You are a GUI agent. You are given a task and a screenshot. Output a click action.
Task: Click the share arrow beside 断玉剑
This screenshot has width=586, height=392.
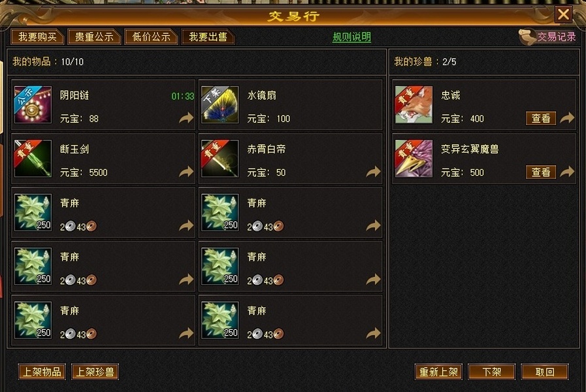186,172
